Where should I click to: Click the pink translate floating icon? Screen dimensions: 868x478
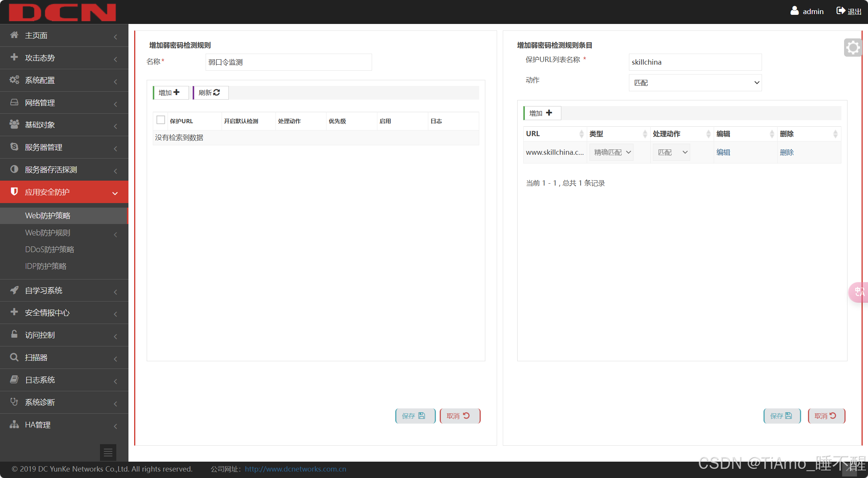coord(858,292)
